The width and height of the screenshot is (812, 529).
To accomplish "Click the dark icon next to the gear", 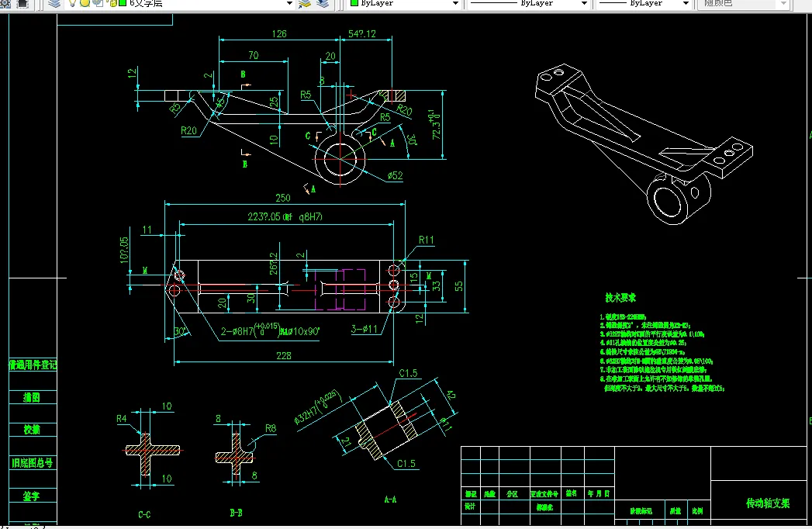I will pyautogui.click(x=22, y=4).
